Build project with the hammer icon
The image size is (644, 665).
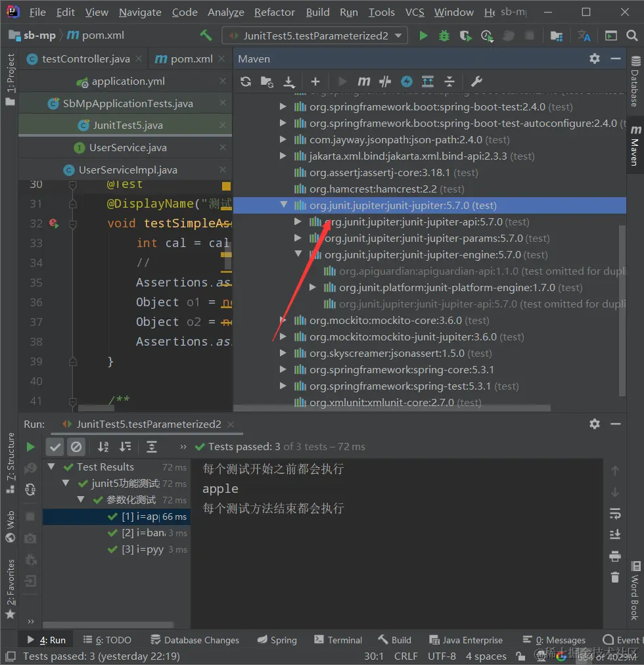(206, 35)
